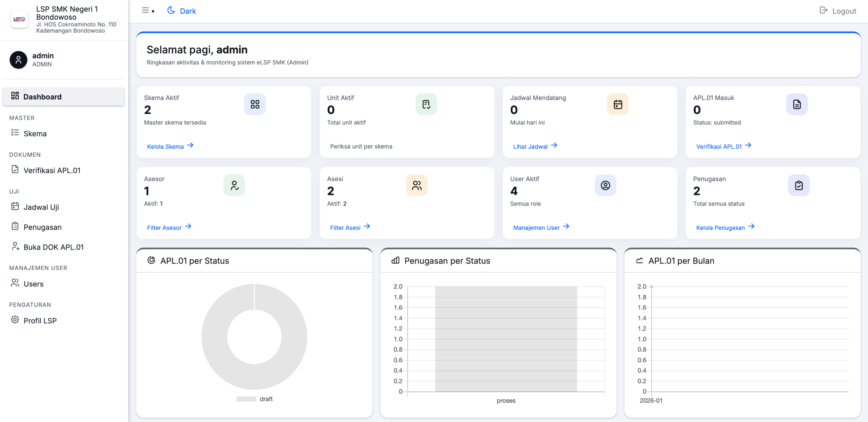The height and width of the screenshot is (422, 868).
Task: Click the Penugasan clipboard icon
Action: 799,185
